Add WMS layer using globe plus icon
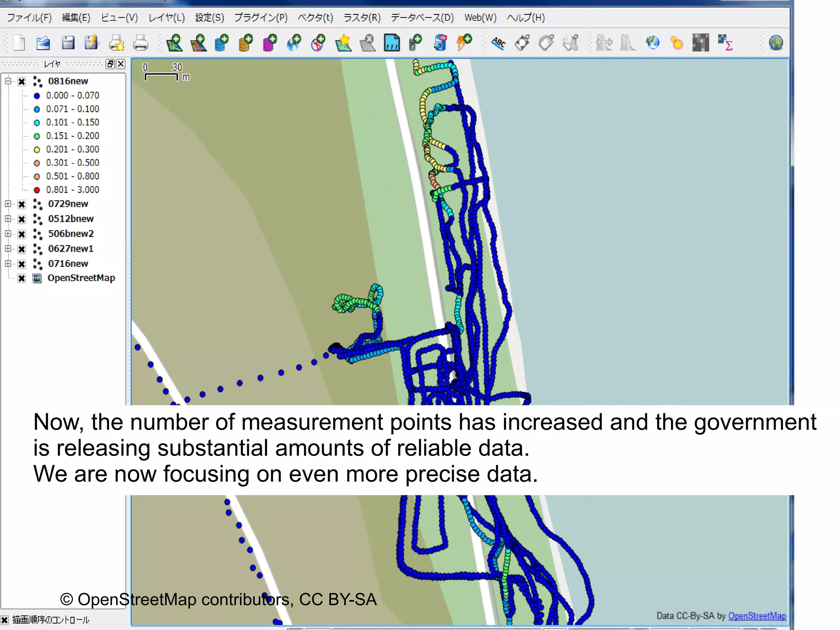 [x=294, y=43]
